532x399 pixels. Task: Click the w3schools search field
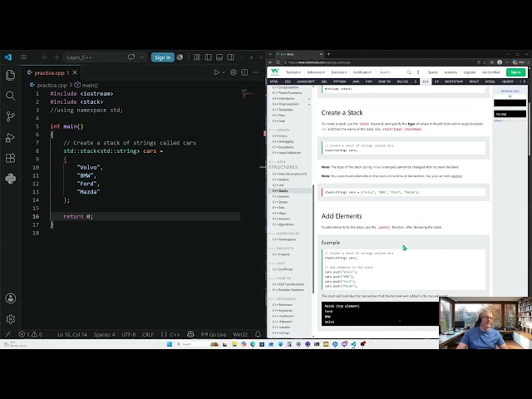point(393,72)
